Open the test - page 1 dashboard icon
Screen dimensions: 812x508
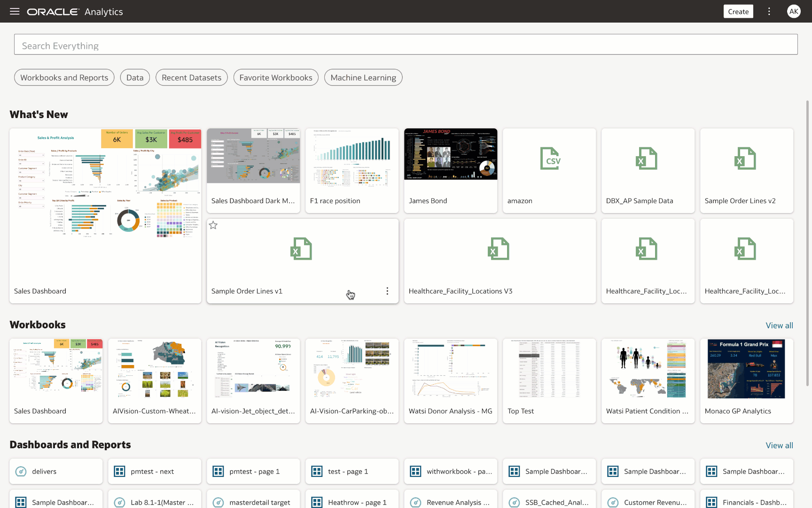(317, 471)
